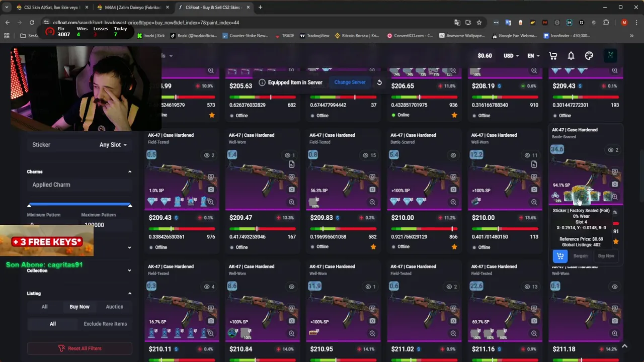Open the theme palette icon in header
The width and height of the screenshot is (644, 362).
pyautogui.click(x=589, y=56)
